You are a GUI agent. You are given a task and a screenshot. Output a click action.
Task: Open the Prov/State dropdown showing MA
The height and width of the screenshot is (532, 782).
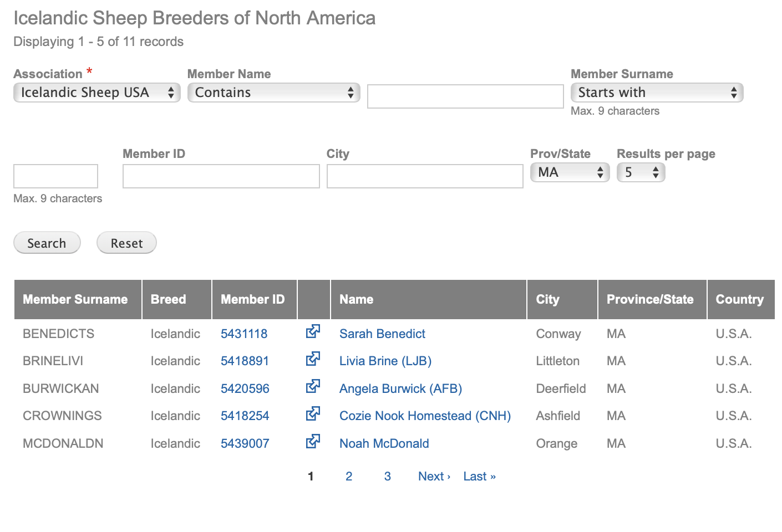[x=570, y=172]
